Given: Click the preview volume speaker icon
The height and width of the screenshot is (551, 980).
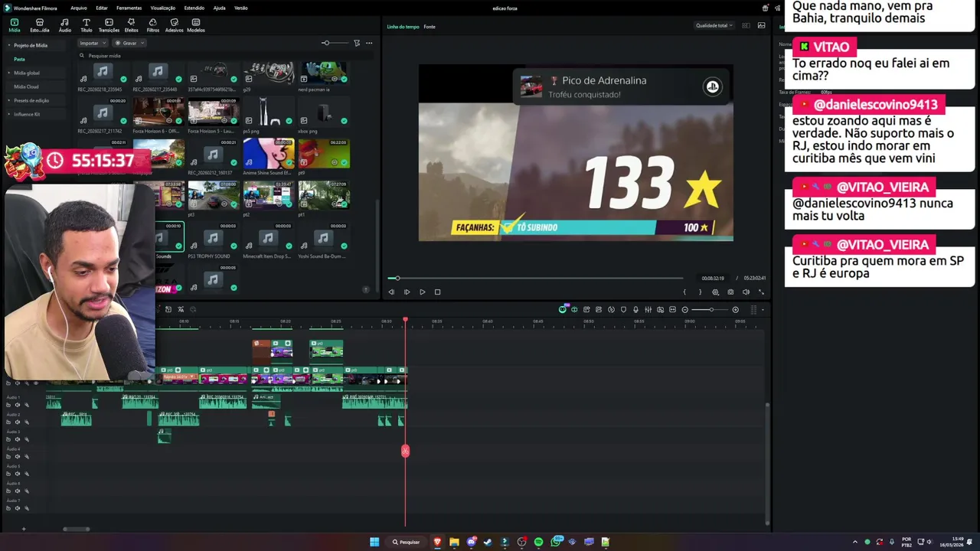Looking at the screenshot, I should pos(746,292).
